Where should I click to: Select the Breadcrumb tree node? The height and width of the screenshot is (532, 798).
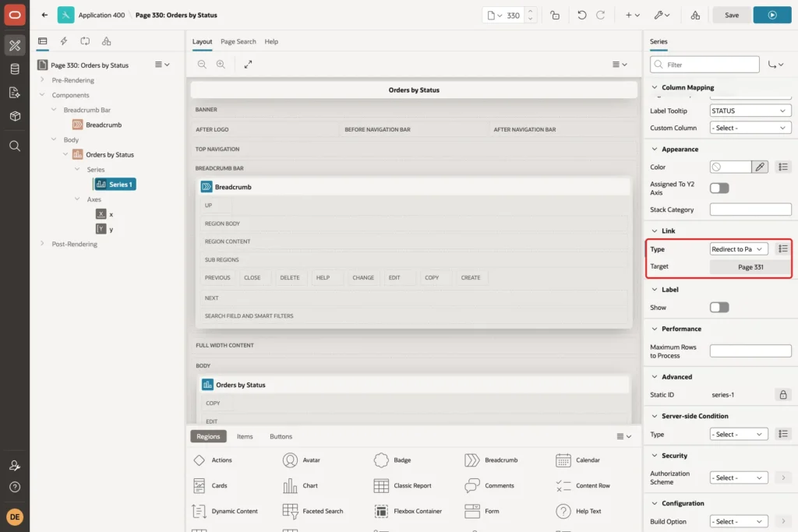pos(97,125)
